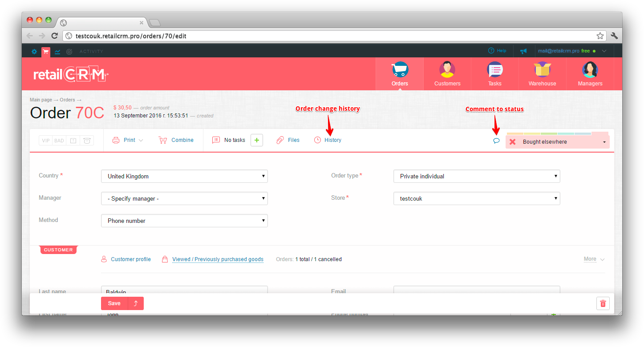Open the Method dropdown
Screen dimensions: 644x347
[x=184, y=221]
